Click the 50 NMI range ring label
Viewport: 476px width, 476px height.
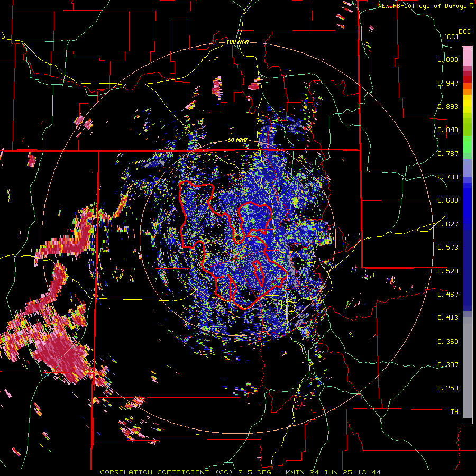coord(237,140)
